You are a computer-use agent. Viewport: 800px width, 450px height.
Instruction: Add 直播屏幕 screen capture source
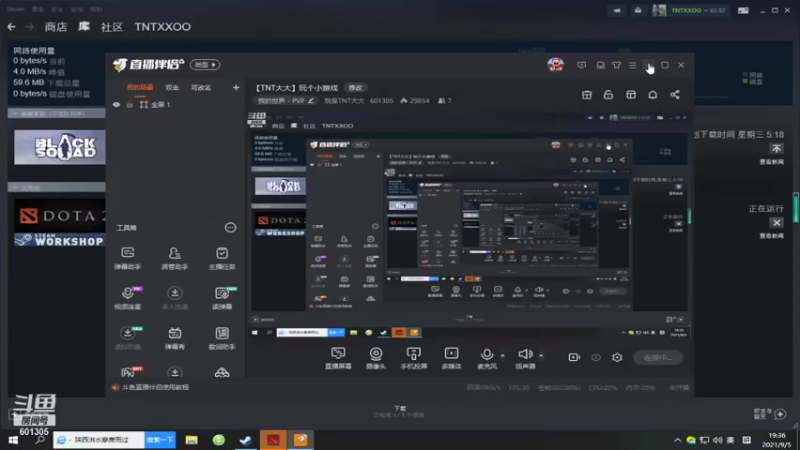tap(338, 358)
